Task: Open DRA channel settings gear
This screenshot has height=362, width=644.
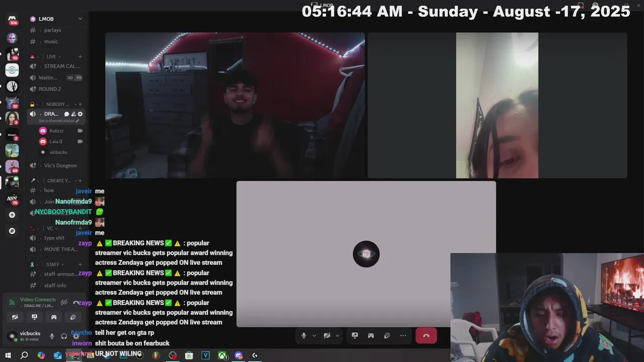Action: point(80,114)
